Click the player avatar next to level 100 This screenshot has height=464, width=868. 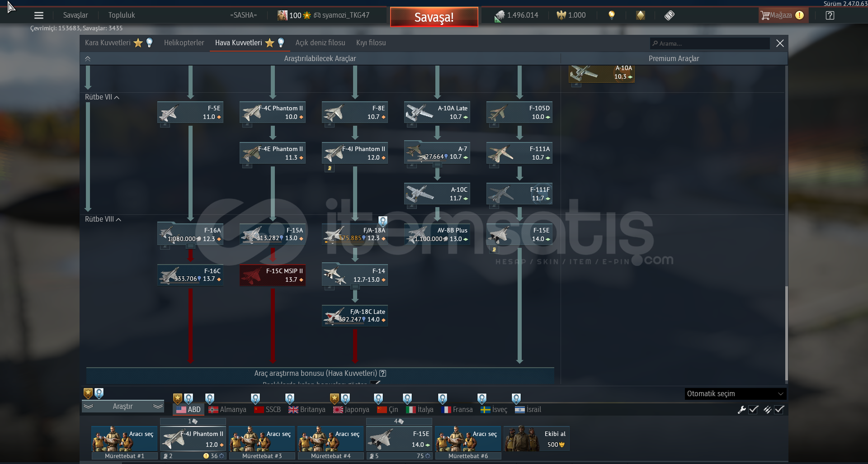(x=283, y=15)
